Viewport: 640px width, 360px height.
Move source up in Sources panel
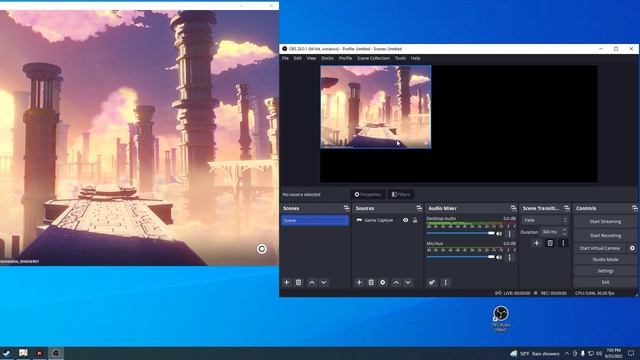pyautogui.click(x=396, y=282)
